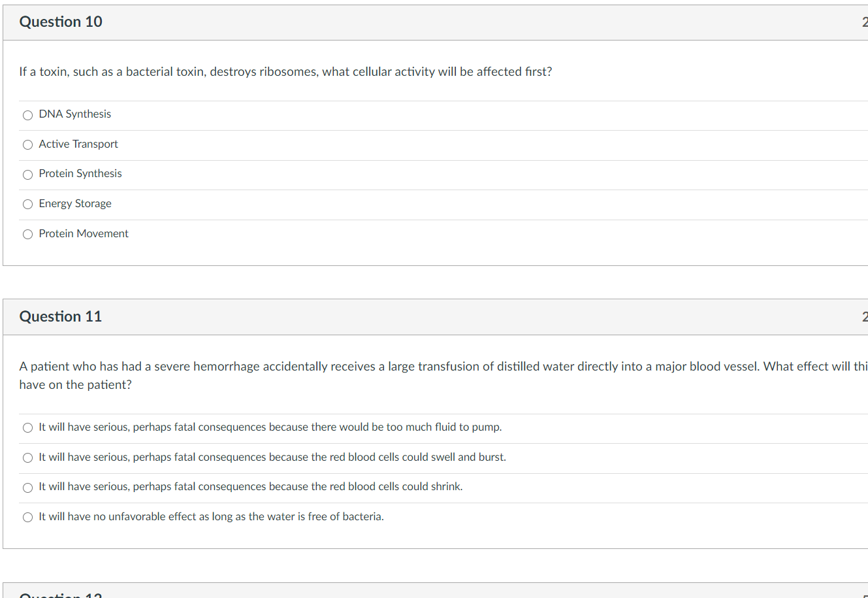Click the 'free of bacteria' answer text

(211, 516)
